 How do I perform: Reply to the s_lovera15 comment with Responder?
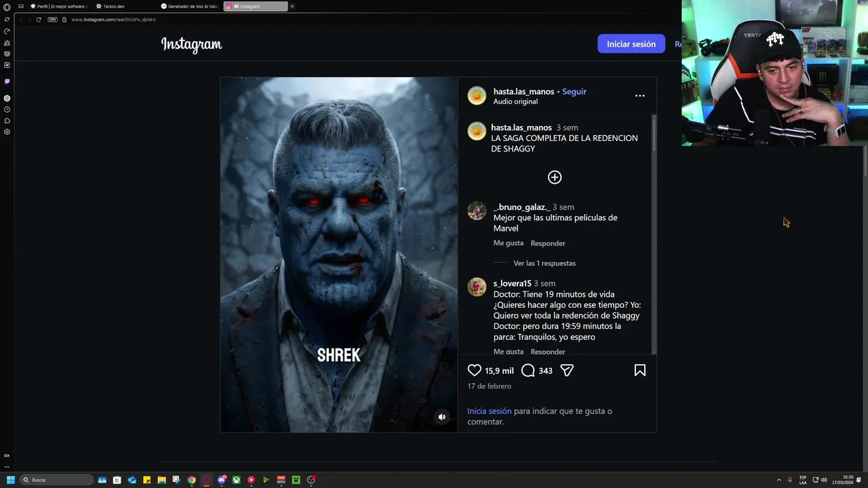coord(548,351)
